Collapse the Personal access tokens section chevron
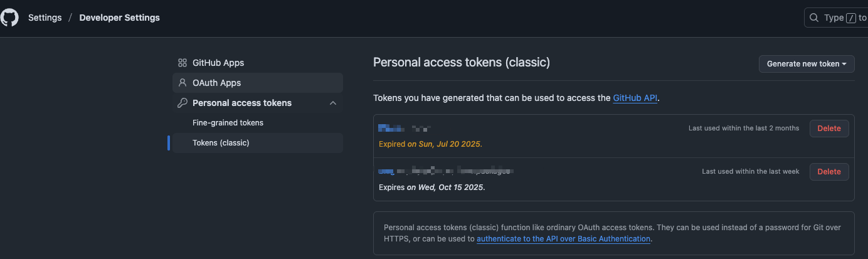Screen dimensions: 868x259 pos(333,103)
